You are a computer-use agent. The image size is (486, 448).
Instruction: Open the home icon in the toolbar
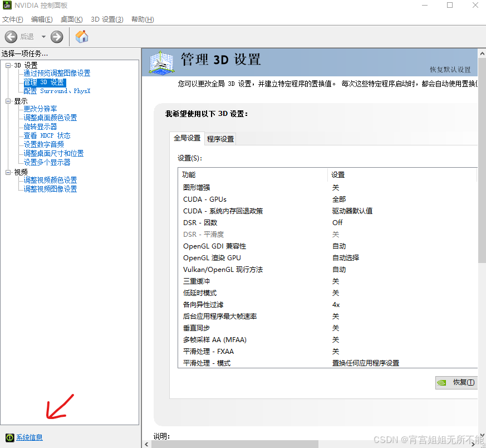click(81, 36)
